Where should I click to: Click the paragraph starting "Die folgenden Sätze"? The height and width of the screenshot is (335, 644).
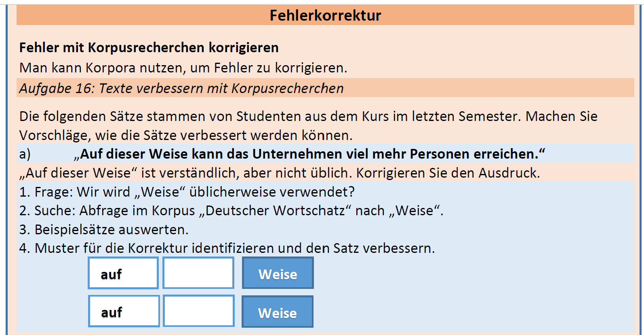[x=308, y=126]
